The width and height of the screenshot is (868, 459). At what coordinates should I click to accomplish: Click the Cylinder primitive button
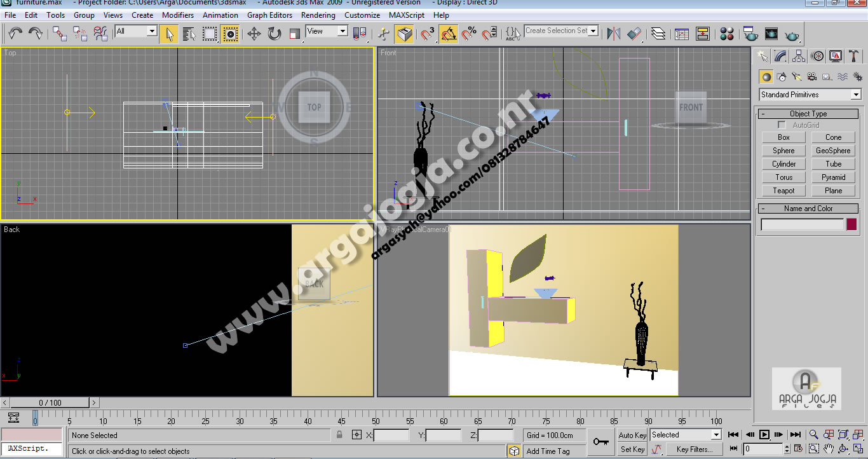pos(783,164)
